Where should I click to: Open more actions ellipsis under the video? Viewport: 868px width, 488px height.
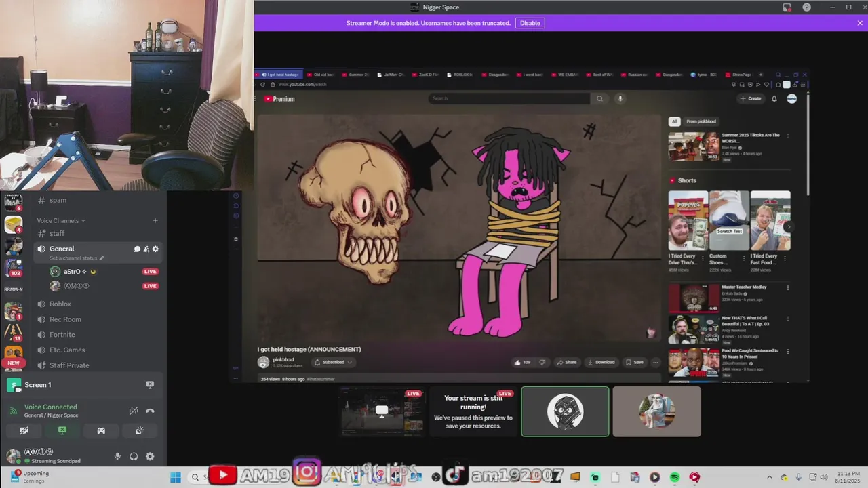(655, 362)
